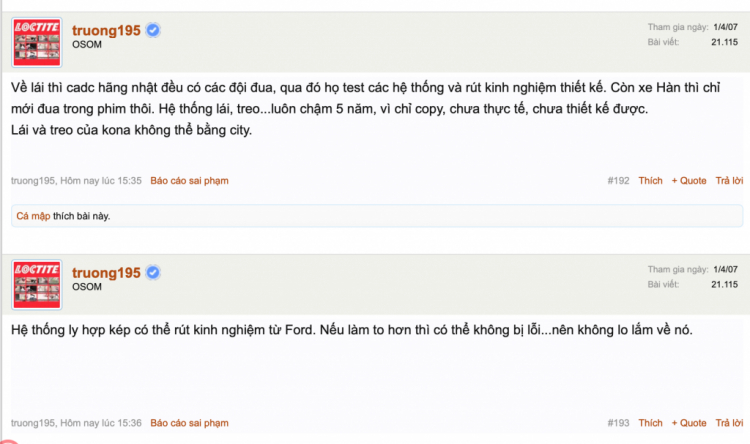Click timestamp Hôm nay lúc 15:36
Image resolution: width=750 pixels, height=444 pixels.
click(x=101, y=423)
